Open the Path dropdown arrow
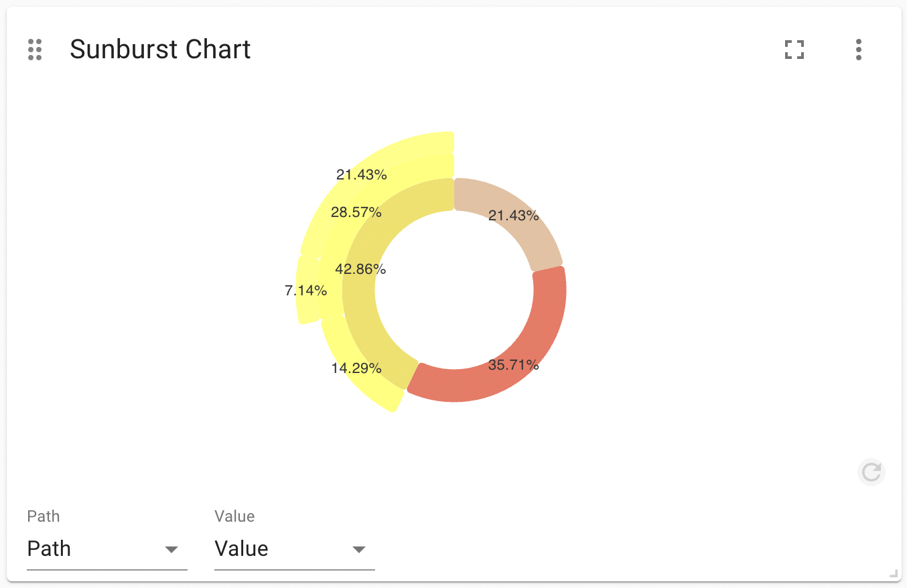This screenshot has width=907, height=588. [x=171, y=549]
